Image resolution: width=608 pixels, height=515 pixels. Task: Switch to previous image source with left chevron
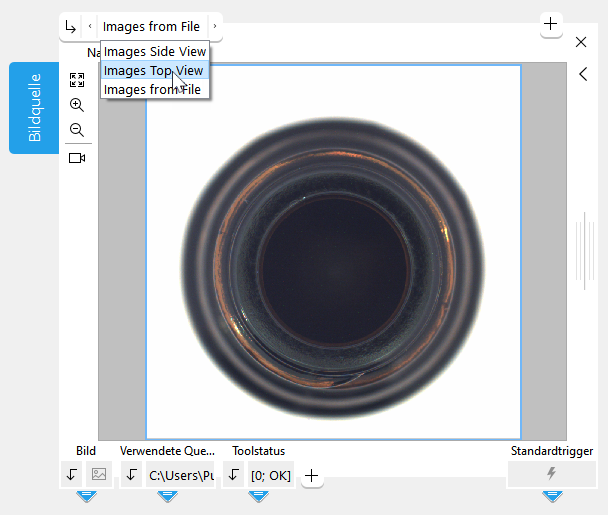click(x=90, y=27)
